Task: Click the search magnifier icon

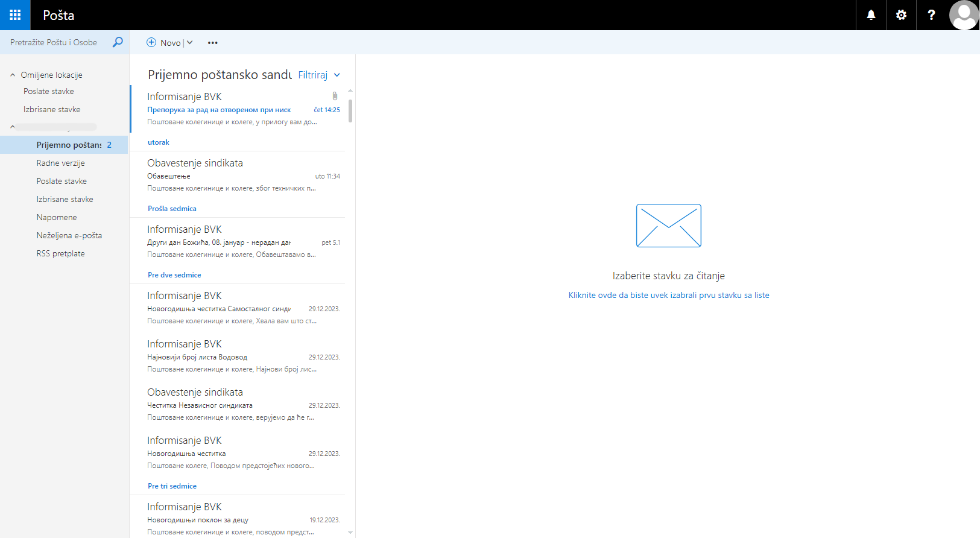Action: pos(118,42)
